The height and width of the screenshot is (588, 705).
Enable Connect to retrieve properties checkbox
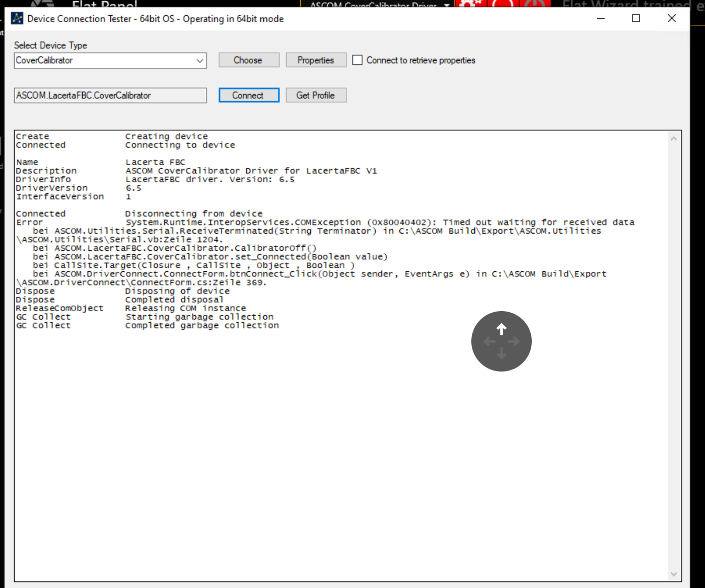coord(357,60)
